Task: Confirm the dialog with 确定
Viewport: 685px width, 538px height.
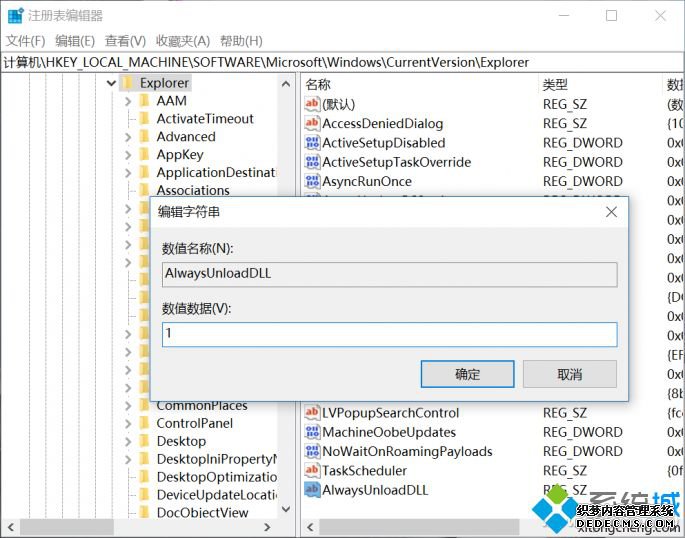Action: coord(467,374)
